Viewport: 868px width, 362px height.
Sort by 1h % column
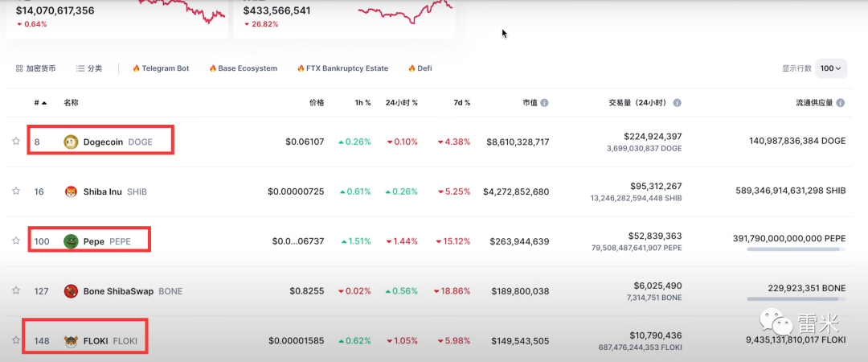coord(362,103)
